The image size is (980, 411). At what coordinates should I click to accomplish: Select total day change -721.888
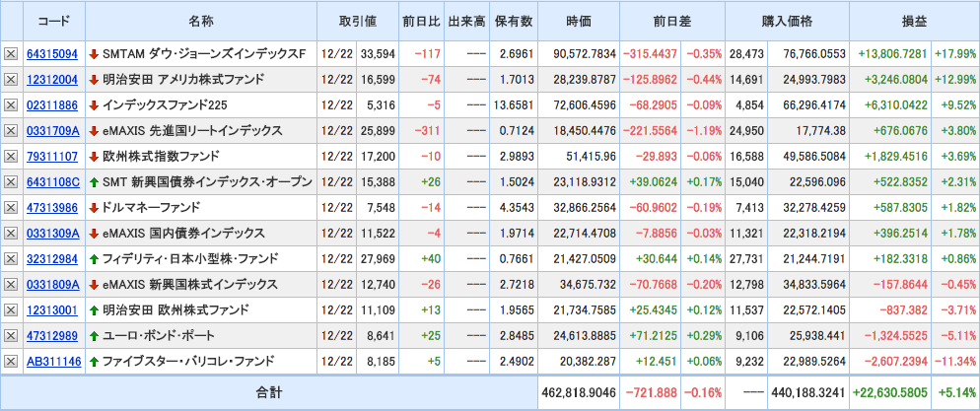coord(651,393)
